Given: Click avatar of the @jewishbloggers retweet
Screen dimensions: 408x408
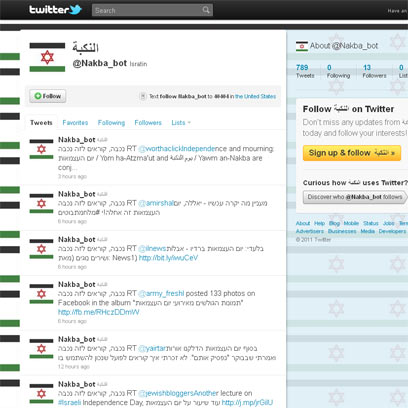Looking at the screenshot, I should tap(41, 394).
